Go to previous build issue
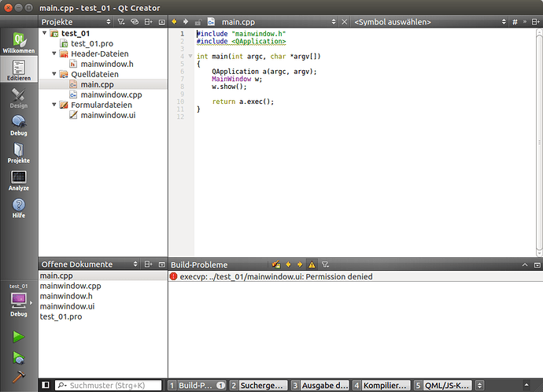 point(288,264)
